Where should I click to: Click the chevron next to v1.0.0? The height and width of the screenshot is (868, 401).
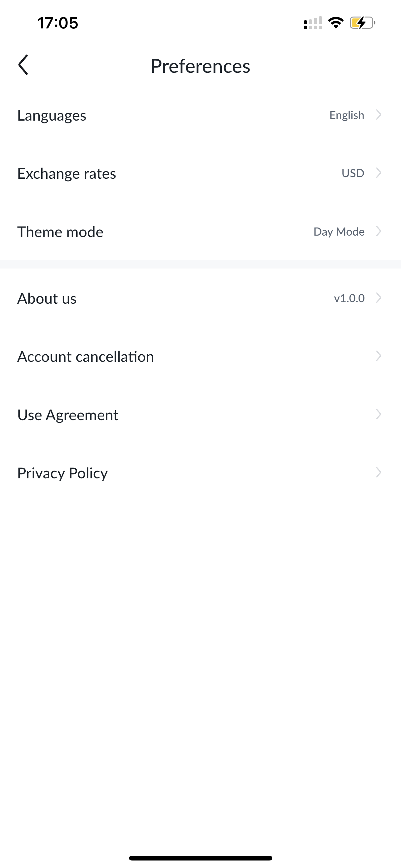click(379, 298)
